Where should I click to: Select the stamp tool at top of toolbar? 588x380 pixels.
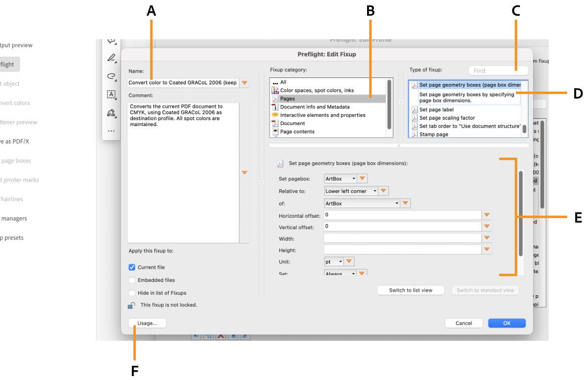[111, 41]
